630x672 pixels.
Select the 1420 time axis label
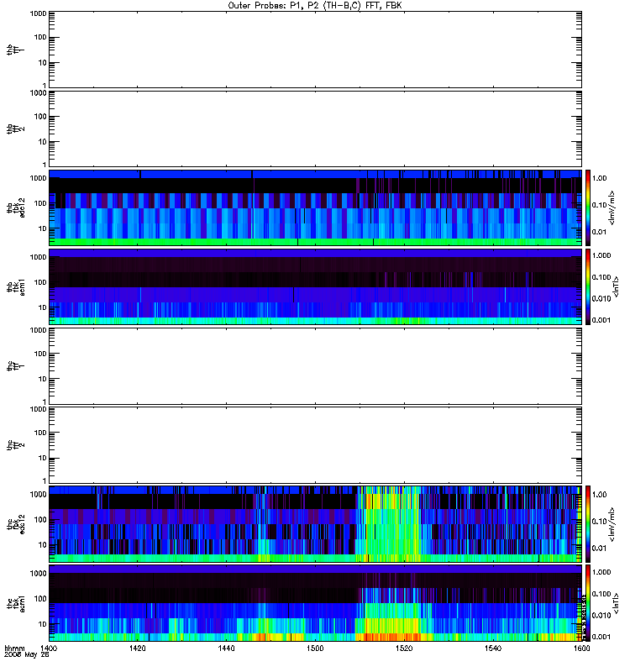[138, 648]
